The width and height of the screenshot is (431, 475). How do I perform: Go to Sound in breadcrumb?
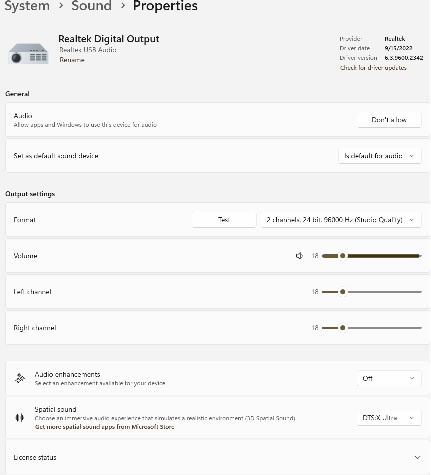point(91,6)
